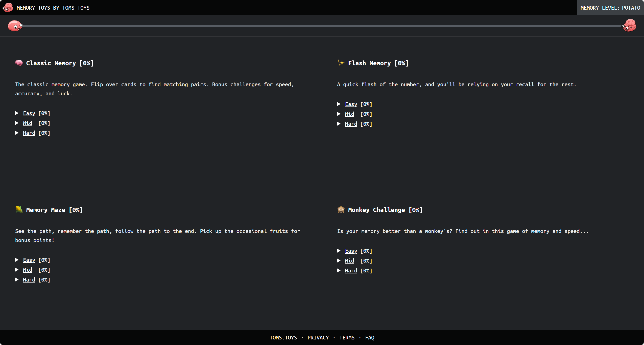The image size is (644, 345).
Task: Expand the Flash Memory Hard disclosure triangle
Action: (339, 124)
